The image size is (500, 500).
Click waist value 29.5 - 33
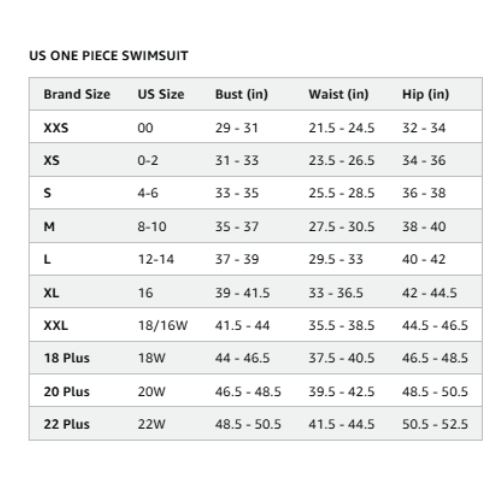pyautogui.click(x=336, y=259)
